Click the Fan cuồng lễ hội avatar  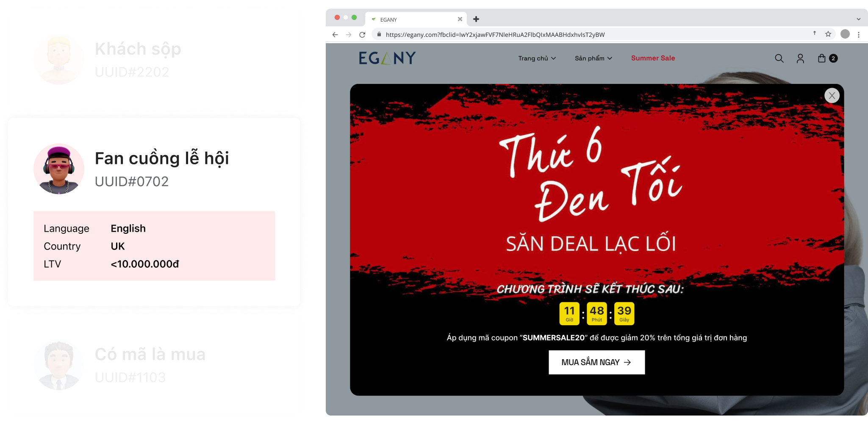[59, 169]
